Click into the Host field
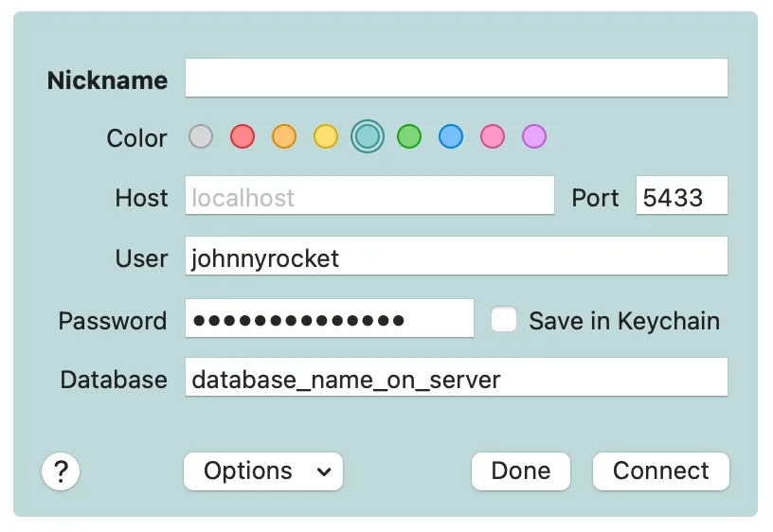The height and width of the screenshot is (532, 773). click(369, 197)
